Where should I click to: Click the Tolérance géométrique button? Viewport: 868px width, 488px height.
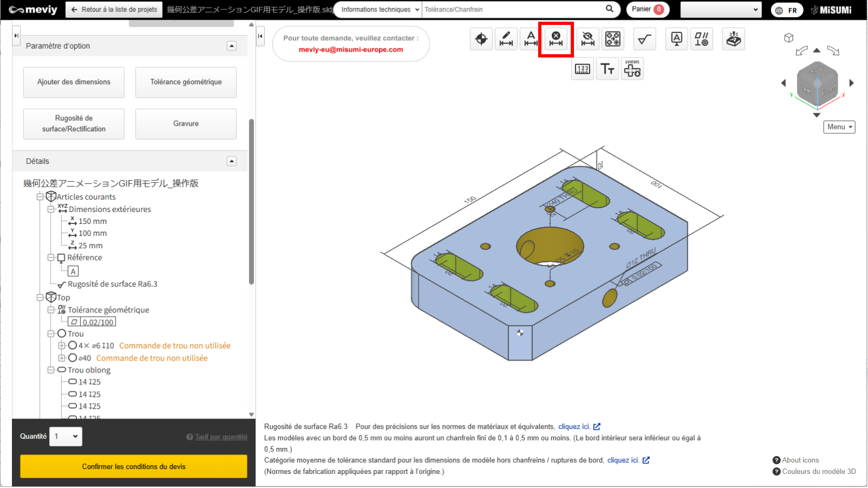point(186,82)
